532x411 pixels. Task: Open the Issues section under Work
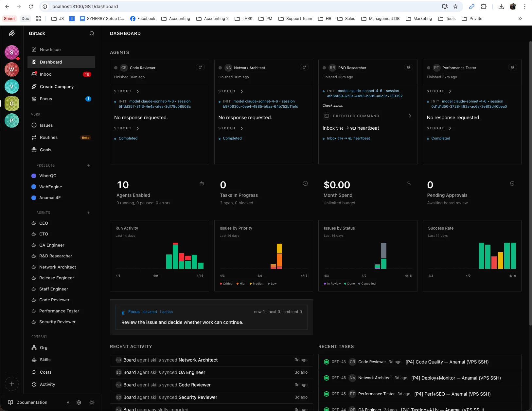coord(46,125)
